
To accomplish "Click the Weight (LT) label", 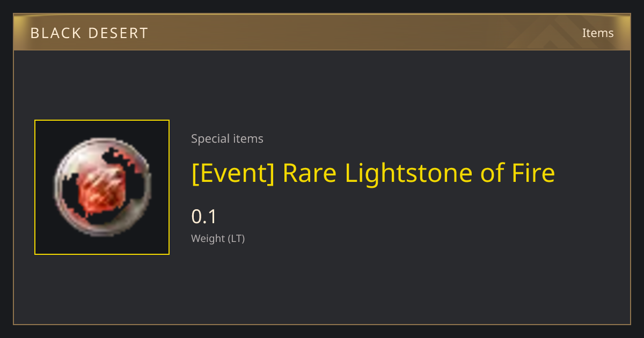I will point(218,239).
